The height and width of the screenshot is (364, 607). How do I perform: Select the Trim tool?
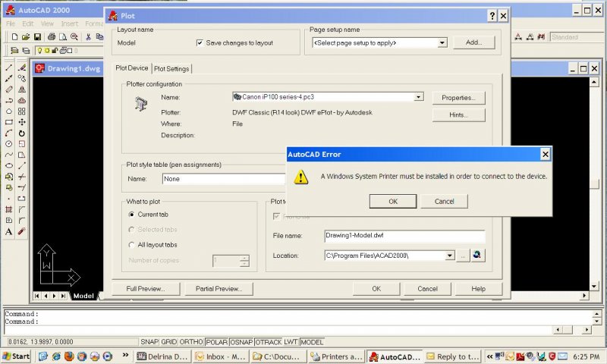(x=22, y=177)
